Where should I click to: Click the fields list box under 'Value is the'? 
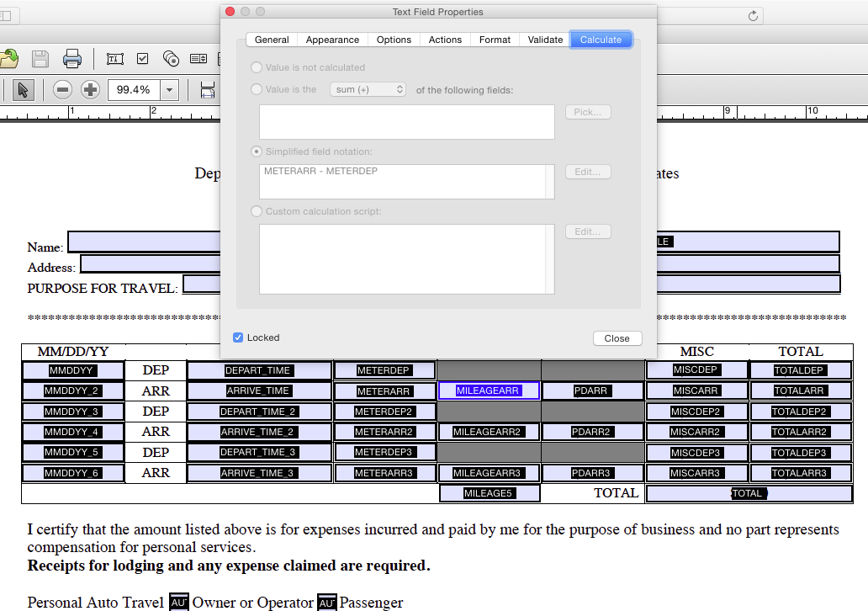407,122
